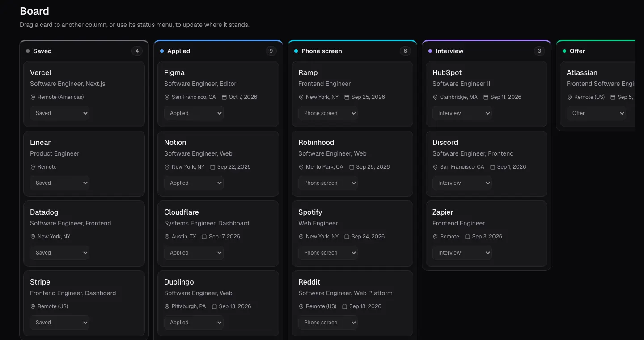This screenshot has height=340, width=644.
Task: Click the Discord card title
Action: (445, 142)
